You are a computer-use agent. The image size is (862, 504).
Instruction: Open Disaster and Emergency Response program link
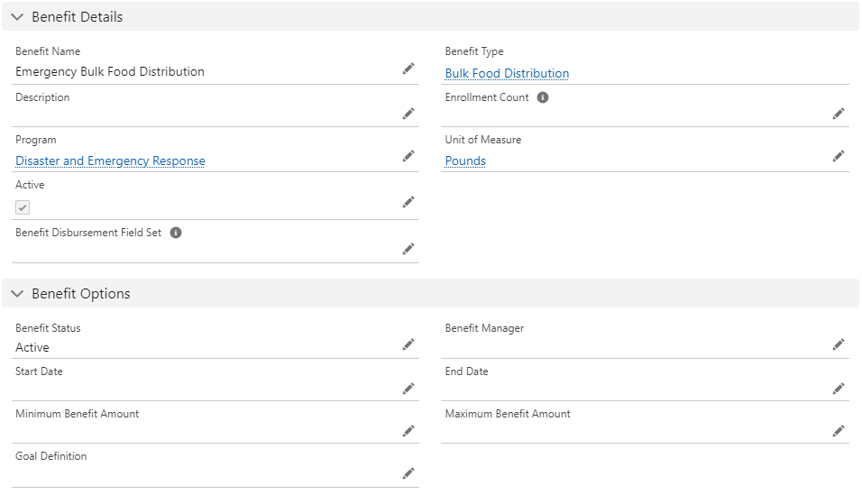110,161
